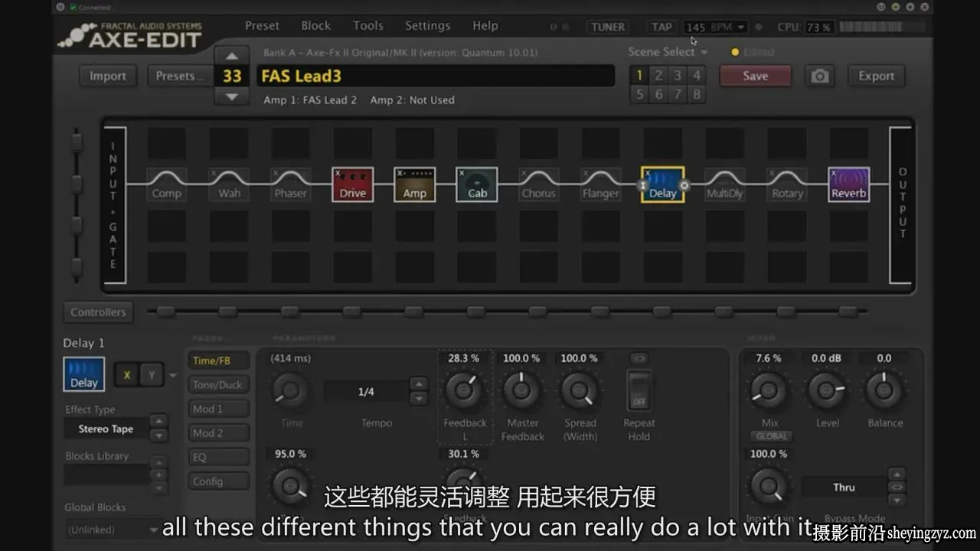980x551 pixels.
Task: Select the Chorus block in the grid
Action: click(x=538, y=184)
